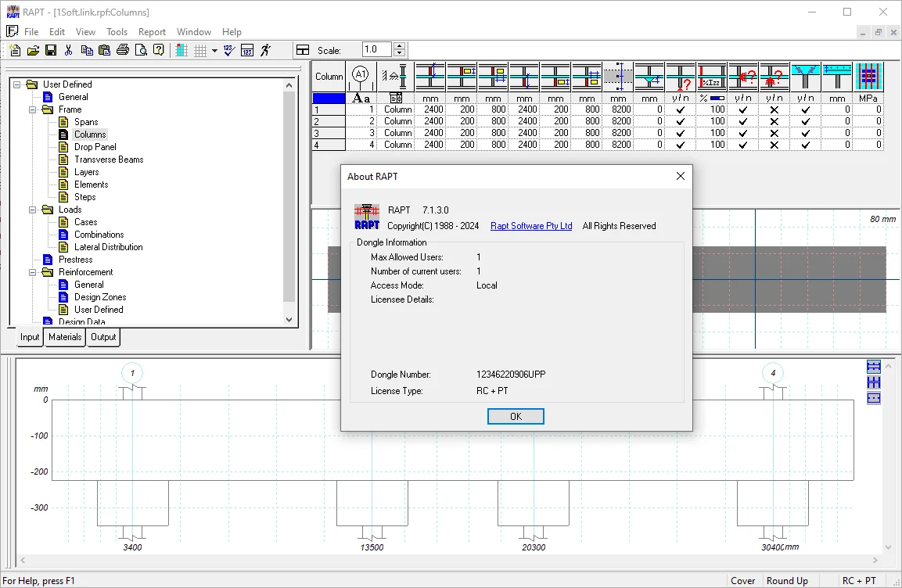Click the Paste clipboard icon
This screenshot has height=588, width=902.
(x=105, y=51)
